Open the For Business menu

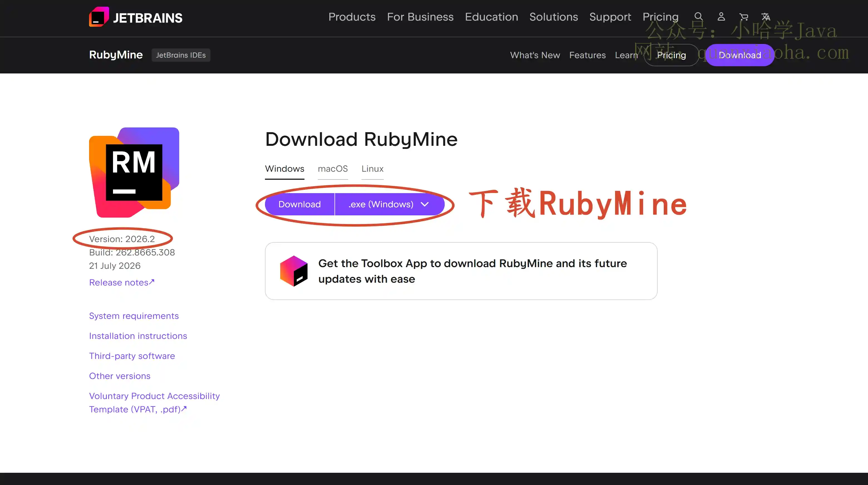420,16
